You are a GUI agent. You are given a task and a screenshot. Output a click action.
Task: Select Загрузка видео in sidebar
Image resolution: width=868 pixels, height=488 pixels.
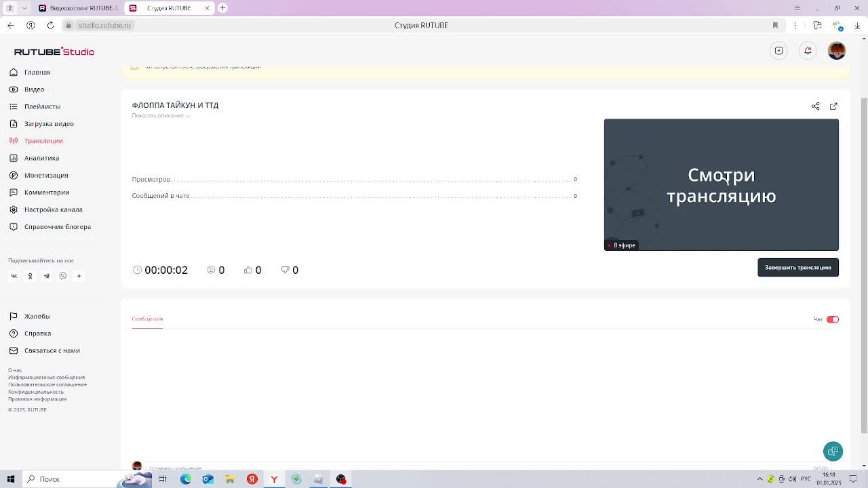pos(41,123)
